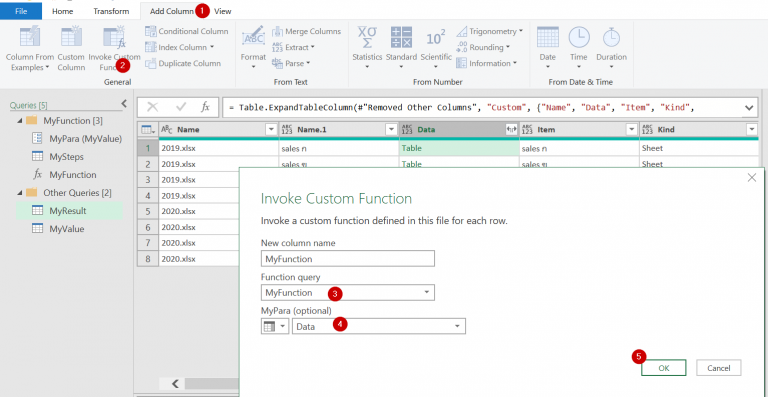Image resolution: width=768 pixels, height=397 pixels.
Task: Open the File tab
Action: 21,11
